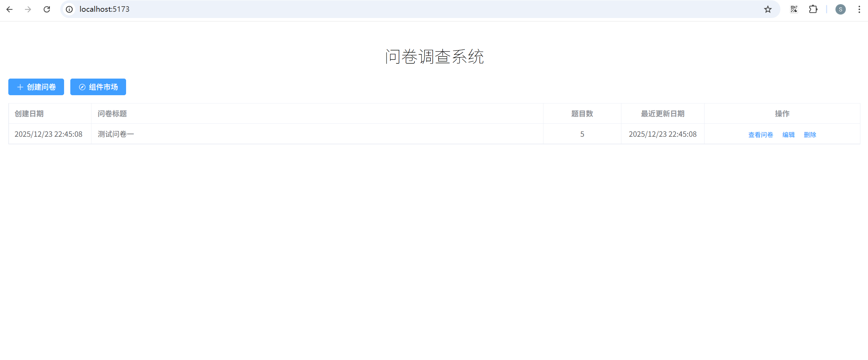Click the browser back arrow
The image size is (868, 360).
pos(9,9)
